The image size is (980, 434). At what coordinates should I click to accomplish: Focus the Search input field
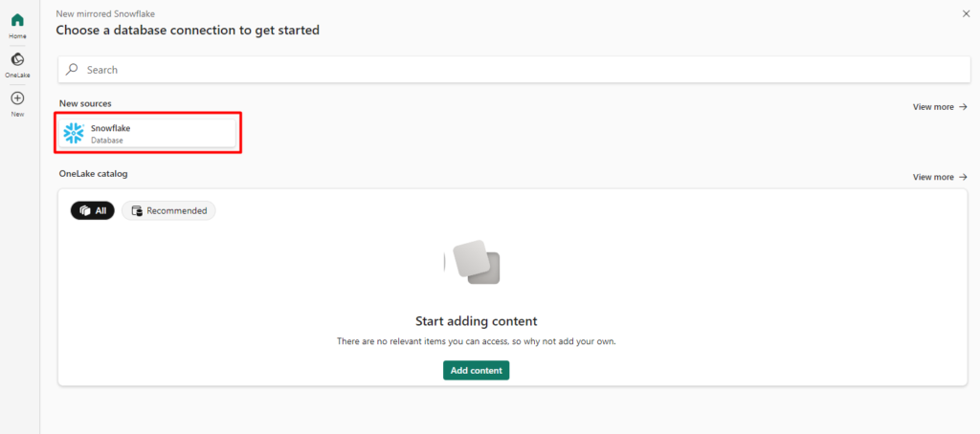point(514,70)
